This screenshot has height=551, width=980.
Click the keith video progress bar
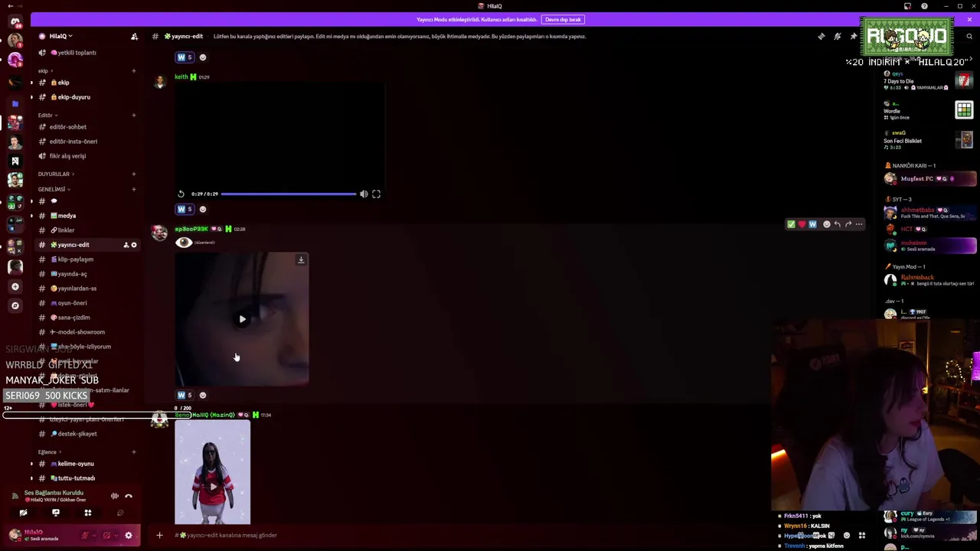point(289,194)
